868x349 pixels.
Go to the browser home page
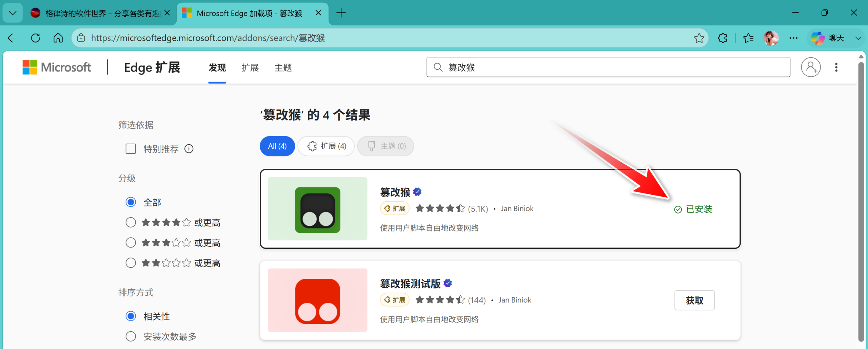point(58,38)
